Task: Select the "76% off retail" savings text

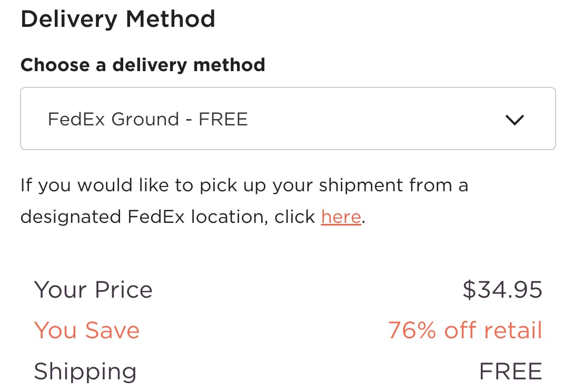Action: tap(465, 330)
